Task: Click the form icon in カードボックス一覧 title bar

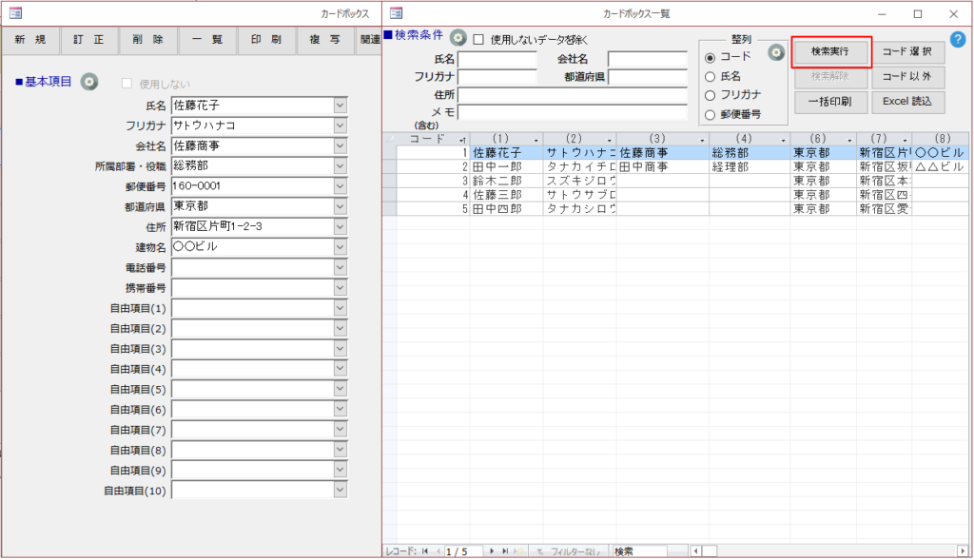Action: coord(397,13)
